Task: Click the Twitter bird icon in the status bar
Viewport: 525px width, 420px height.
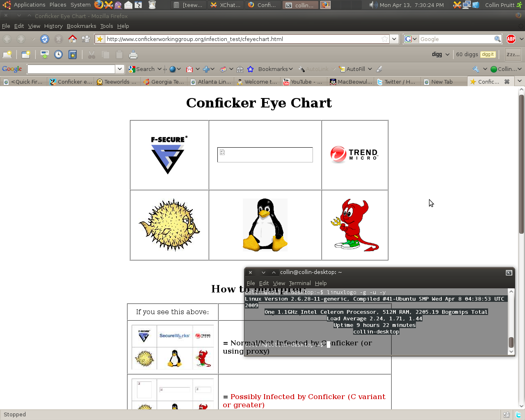Action: (518, 415)
